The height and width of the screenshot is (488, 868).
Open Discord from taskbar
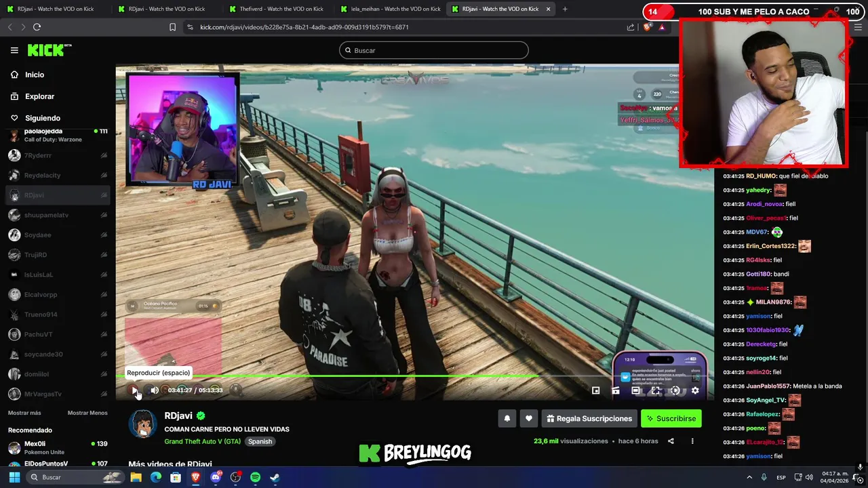pyautogui.click(x=216, y=477)
